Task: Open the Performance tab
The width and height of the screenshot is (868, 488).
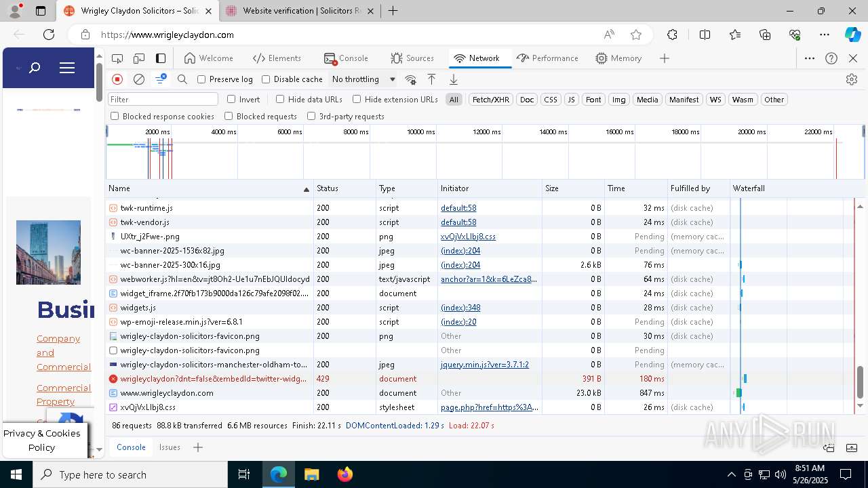Action: 547,58
